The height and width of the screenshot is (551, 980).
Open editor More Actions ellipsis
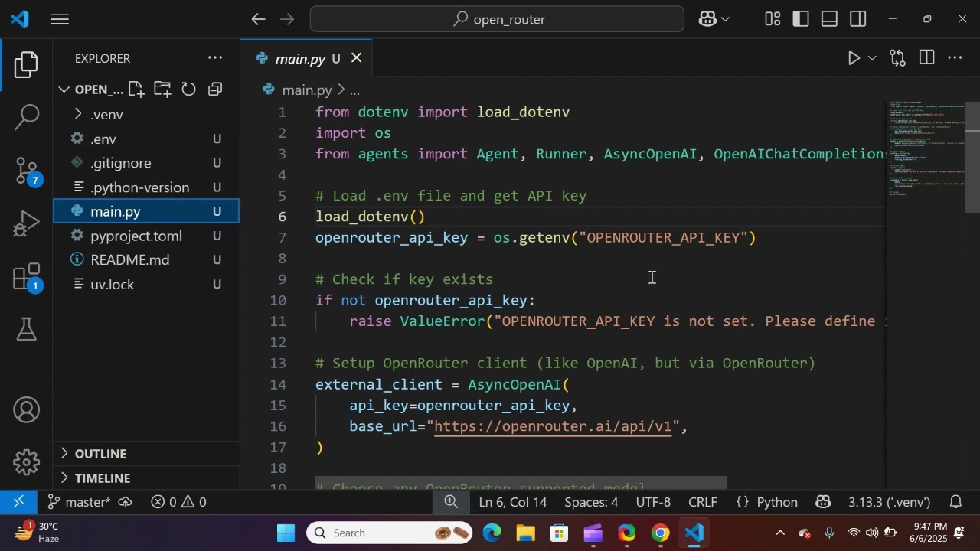pos(955,58)
